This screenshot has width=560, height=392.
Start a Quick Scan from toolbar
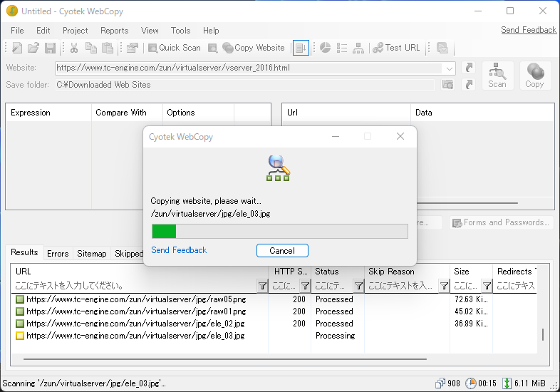click(175, 48)
